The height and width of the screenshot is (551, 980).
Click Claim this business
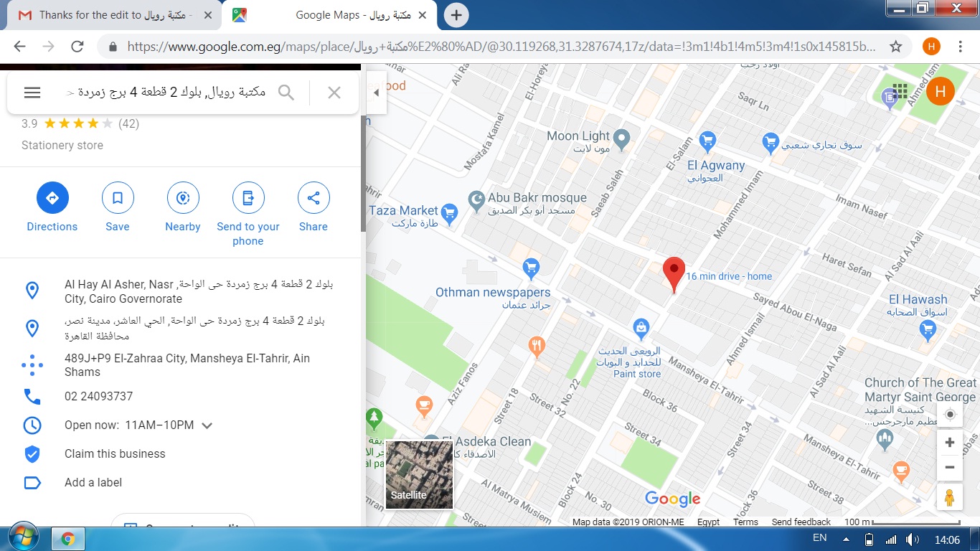(115, 453)
